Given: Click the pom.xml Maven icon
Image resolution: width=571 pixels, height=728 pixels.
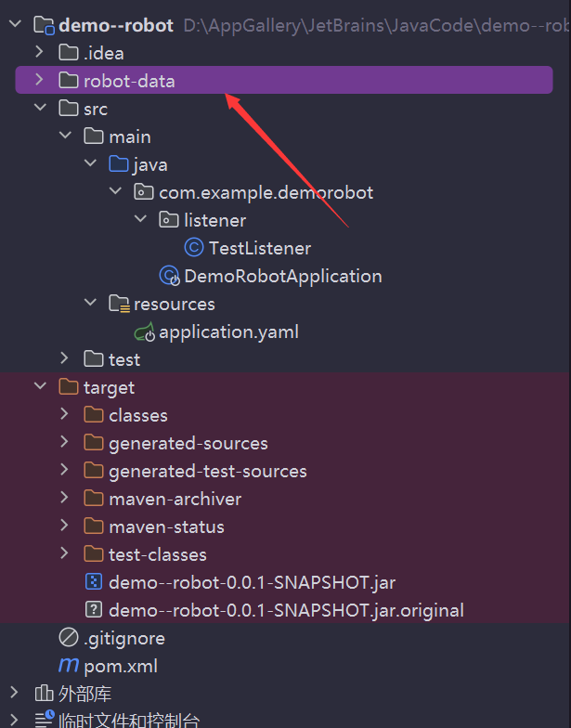Looking at the screenshot, I should point(69,666).
